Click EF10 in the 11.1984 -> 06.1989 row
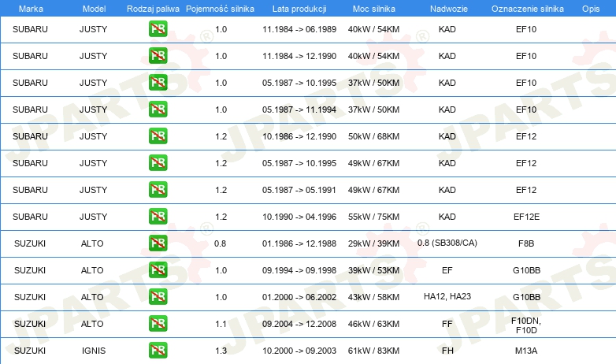The width and height of the screenshot is (616, 364). pos(526,29)
